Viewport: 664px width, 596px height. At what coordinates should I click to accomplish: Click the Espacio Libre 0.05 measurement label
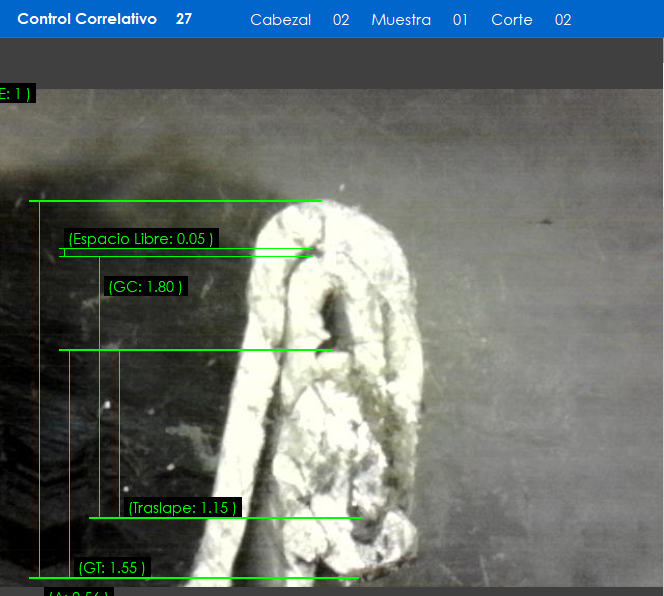click(x=140, y=239)
